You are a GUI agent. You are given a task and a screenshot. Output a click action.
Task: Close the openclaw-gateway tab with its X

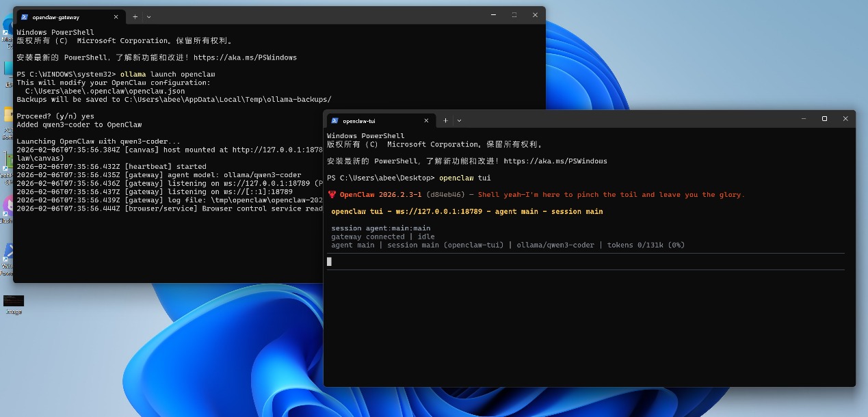116,16
